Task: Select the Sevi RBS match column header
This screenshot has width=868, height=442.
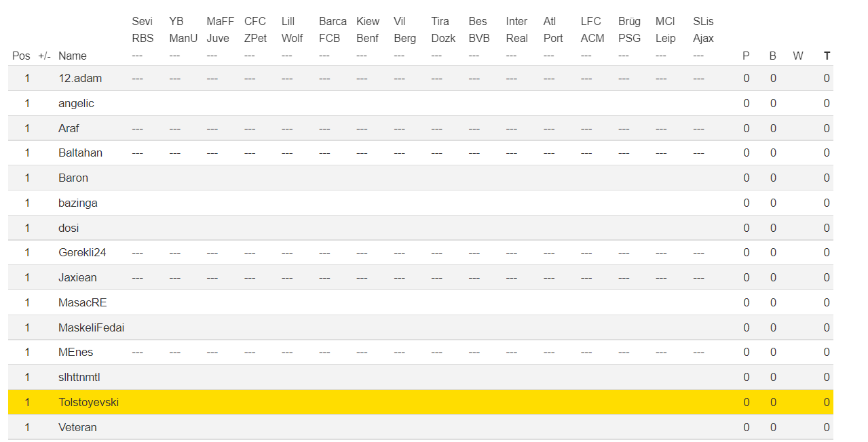Action: pos(143,30)
